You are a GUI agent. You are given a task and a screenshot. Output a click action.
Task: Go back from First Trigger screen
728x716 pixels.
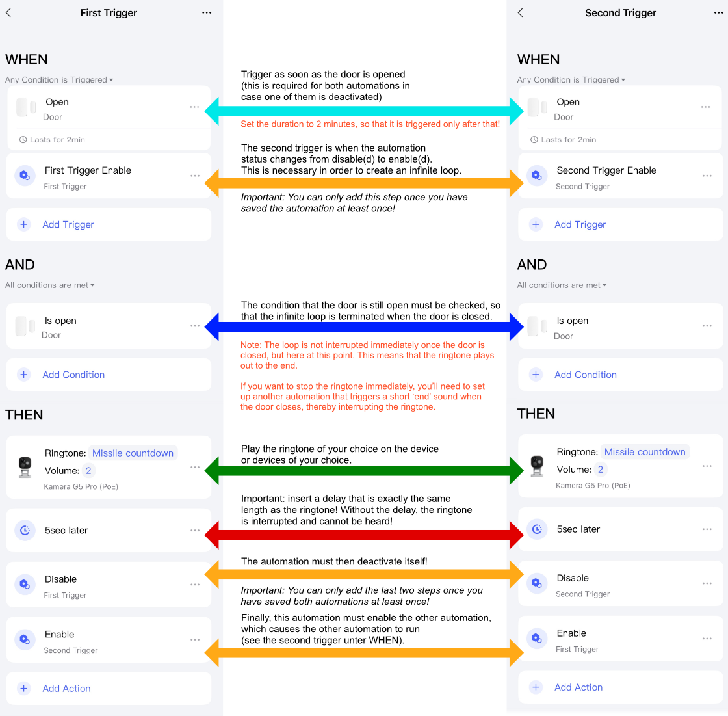[8, 13]
